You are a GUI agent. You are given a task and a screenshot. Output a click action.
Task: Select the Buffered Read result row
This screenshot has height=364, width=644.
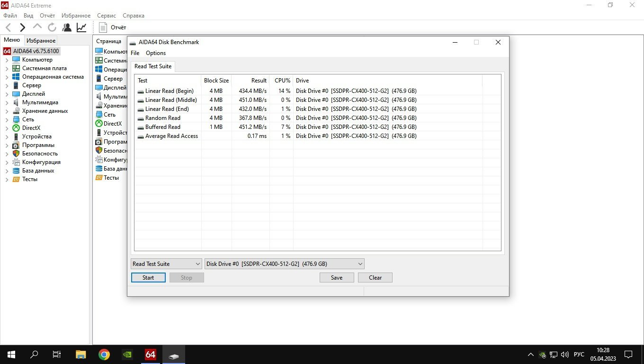click(317, 127)
